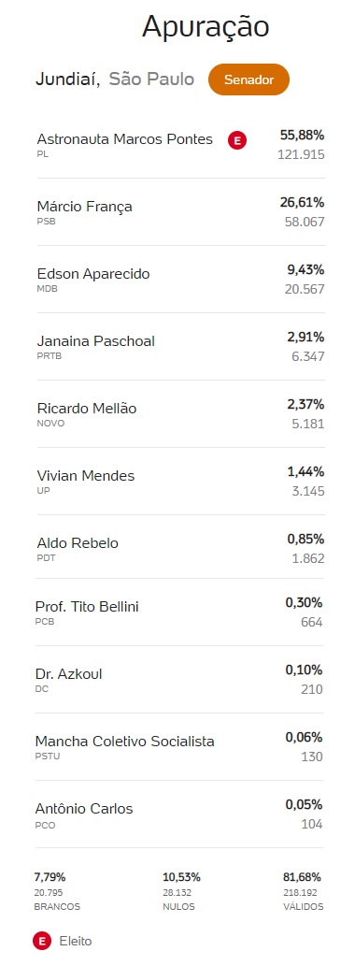Click the Brancos 7,79% statistic

pyautogui.click(x=57, y=891)
